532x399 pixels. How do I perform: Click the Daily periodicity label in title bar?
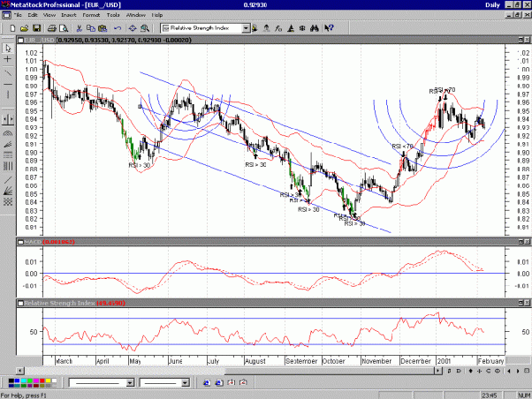[492, 4]
